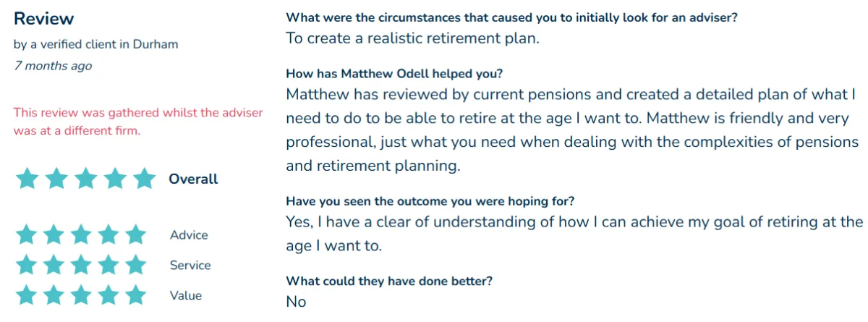Click the third star in Service row
Viewport: 868px width, 322px height.
[x=81, y=265]
